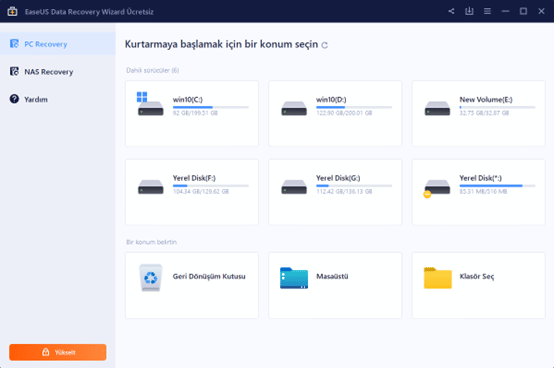The image size is (554, 368).
Task: Click the NAS Recovery sidebar icon
Action: 14,71
